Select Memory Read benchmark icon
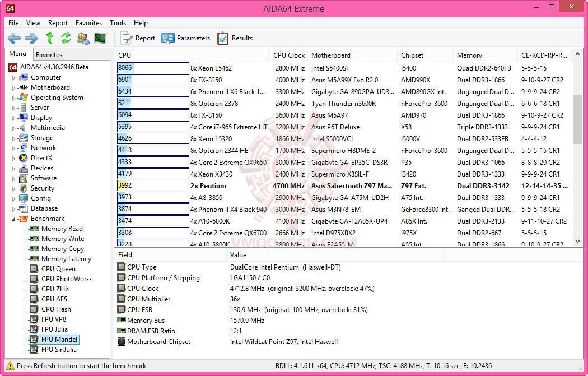 [34, 229]
